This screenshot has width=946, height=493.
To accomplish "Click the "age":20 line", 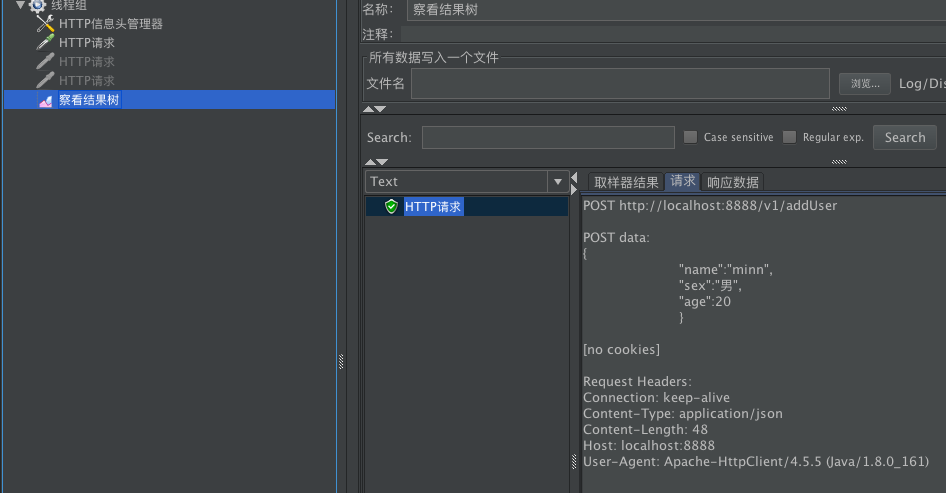I will tap(705, 302).
